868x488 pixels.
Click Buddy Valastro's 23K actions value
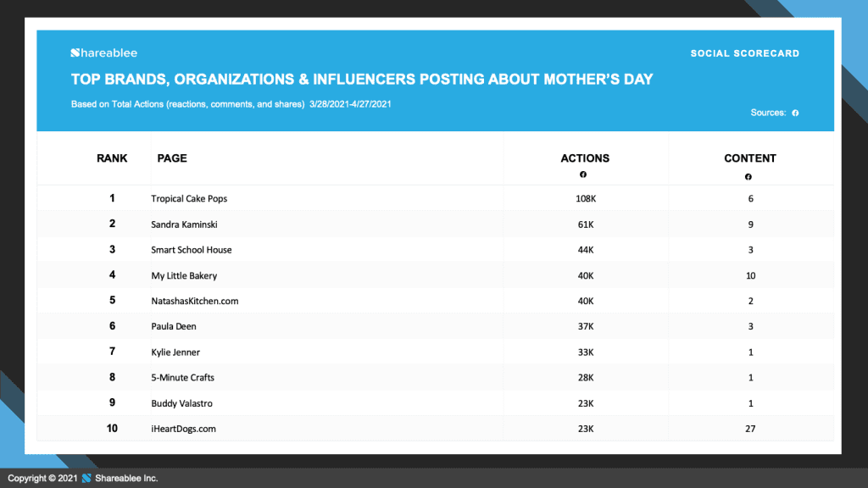(586, 403)
